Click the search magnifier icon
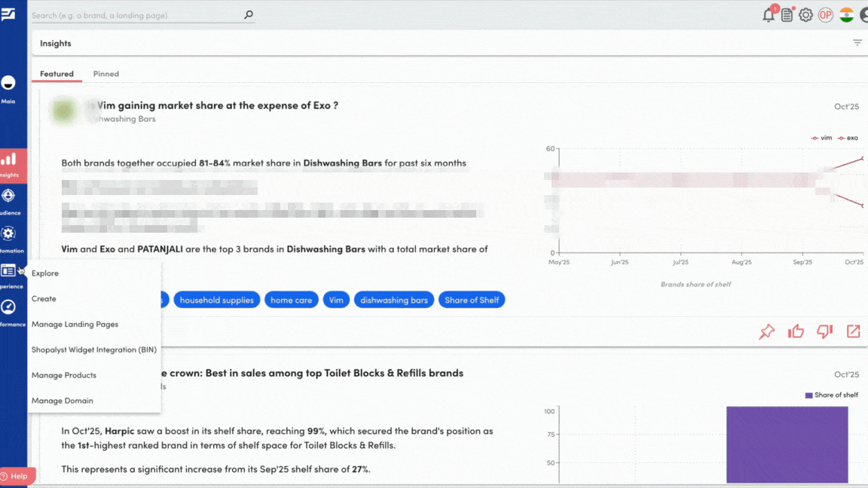 [x=249, y=15]
